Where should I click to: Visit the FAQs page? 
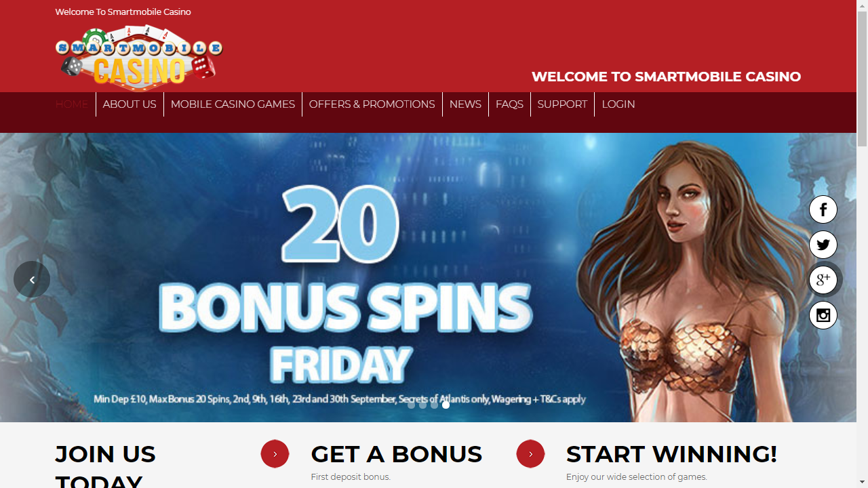pos(509,104)
